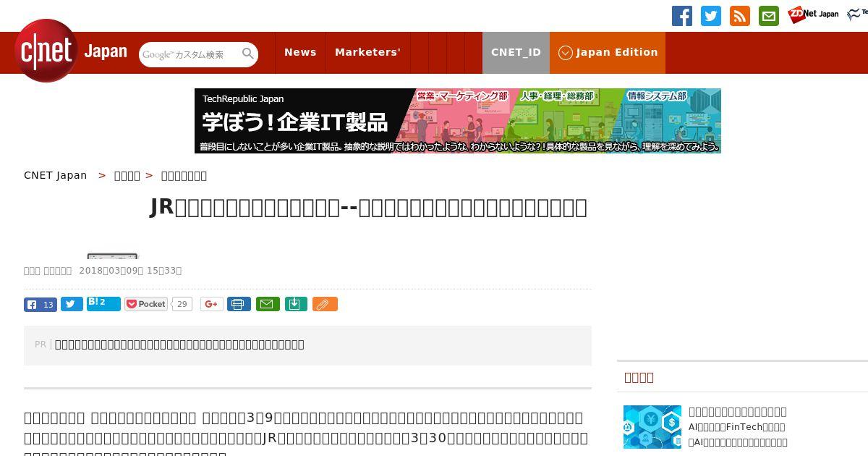Follow the CNET Japan breadcrumb link

click(56, 175)
